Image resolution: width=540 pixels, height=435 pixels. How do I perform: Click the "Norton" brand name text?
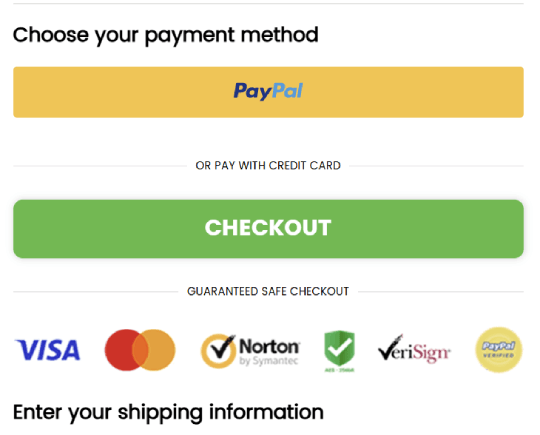269,346
